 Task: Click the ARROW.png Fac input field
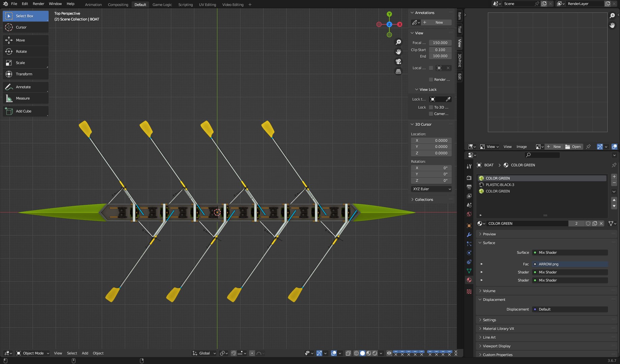[570, 264]
